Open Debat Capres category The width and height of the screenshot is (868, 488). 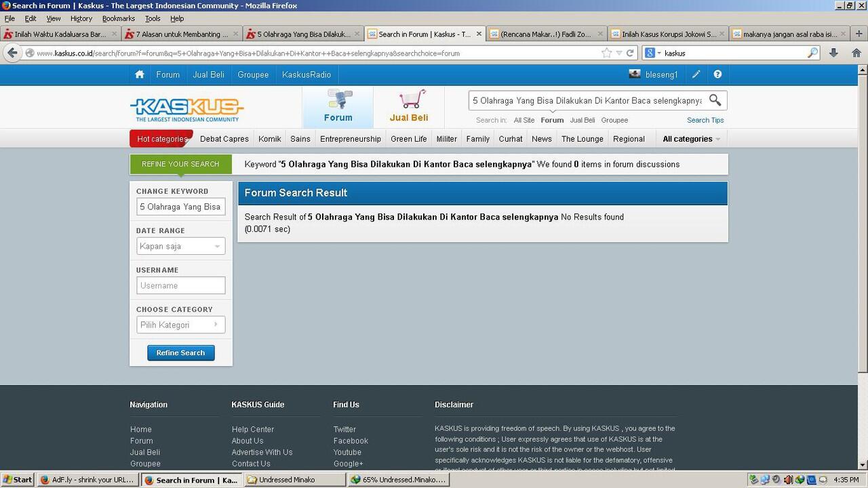[224, 139]
